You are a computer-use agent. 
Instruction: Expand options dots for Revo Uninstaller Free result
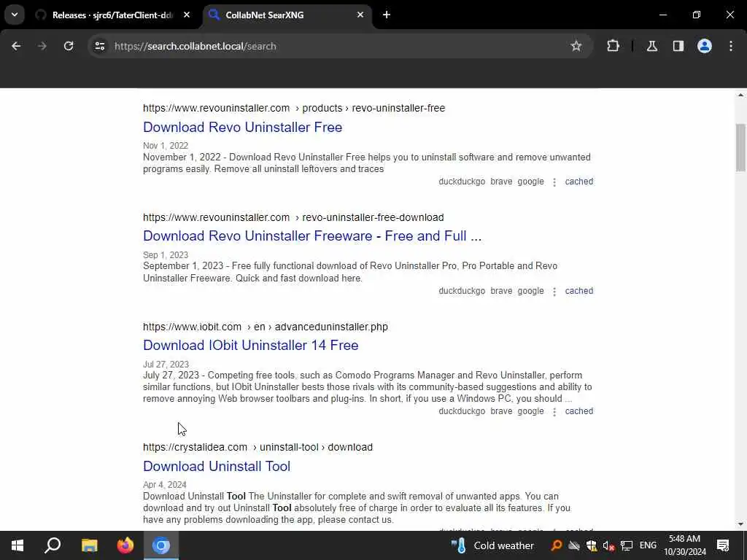(554, 182)
